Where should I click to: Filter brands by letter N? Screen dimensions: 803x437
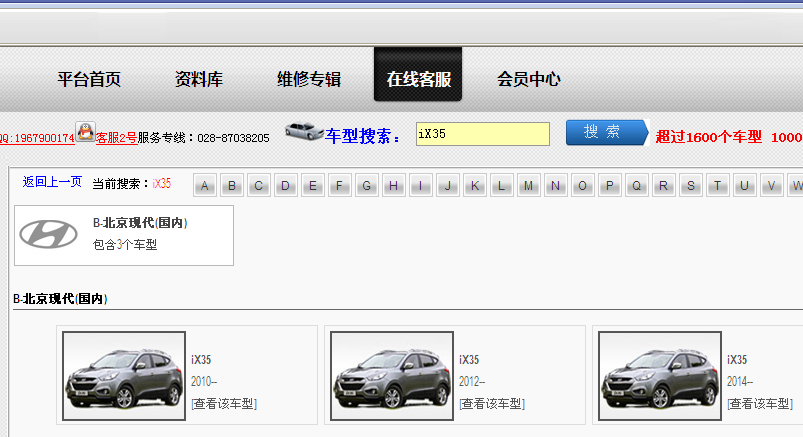click(x=556, y=185)
